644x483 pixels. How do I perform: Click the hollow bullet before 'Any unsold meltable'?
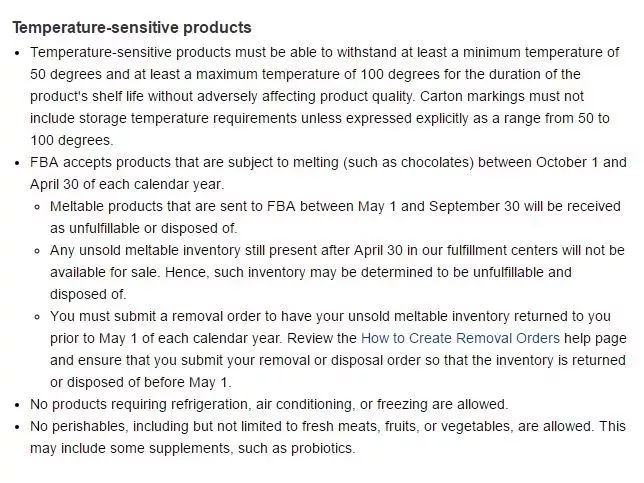coord(37,250)
